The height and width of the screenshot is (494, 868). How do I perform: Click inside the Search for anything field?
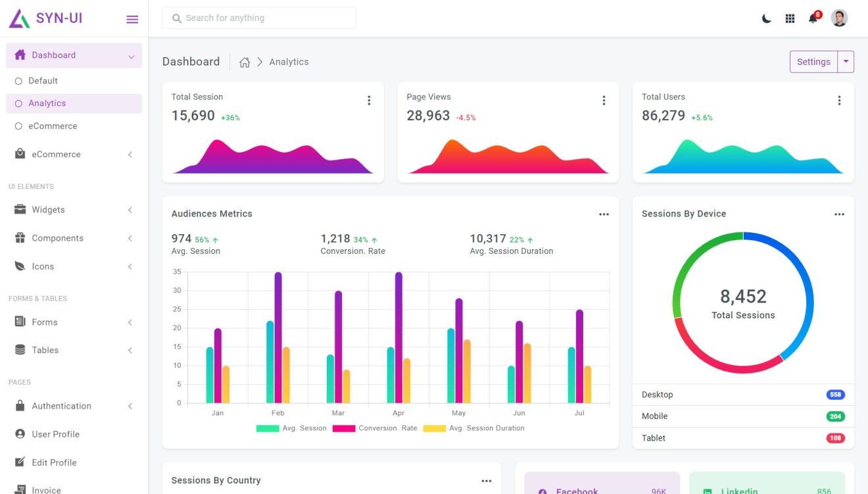click(x=258, y=18)
